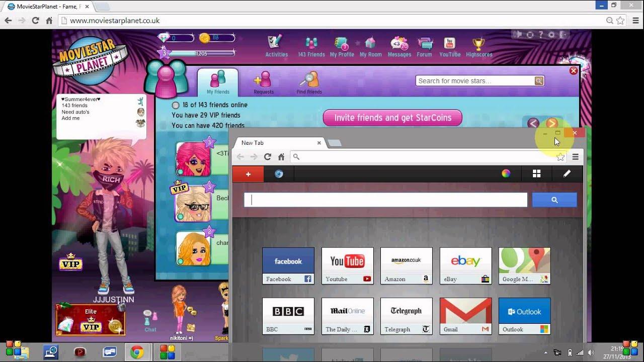Image resolution: width=644 pixels, height=362 pixels.
Task: Click home button in the New Tab window
Action: pos(281,157)
